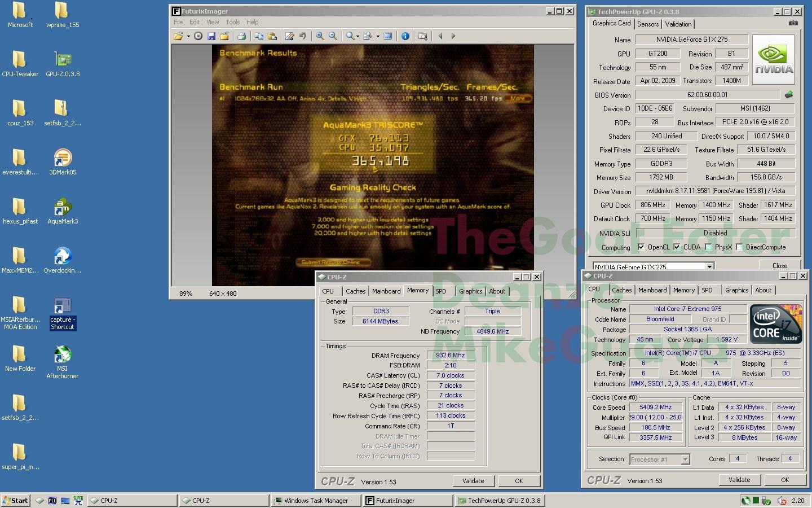The width and height of the screenshot is (812, 508).
Task: Click the blue Info icon in FuturixImager
Action: pos(405,36)
